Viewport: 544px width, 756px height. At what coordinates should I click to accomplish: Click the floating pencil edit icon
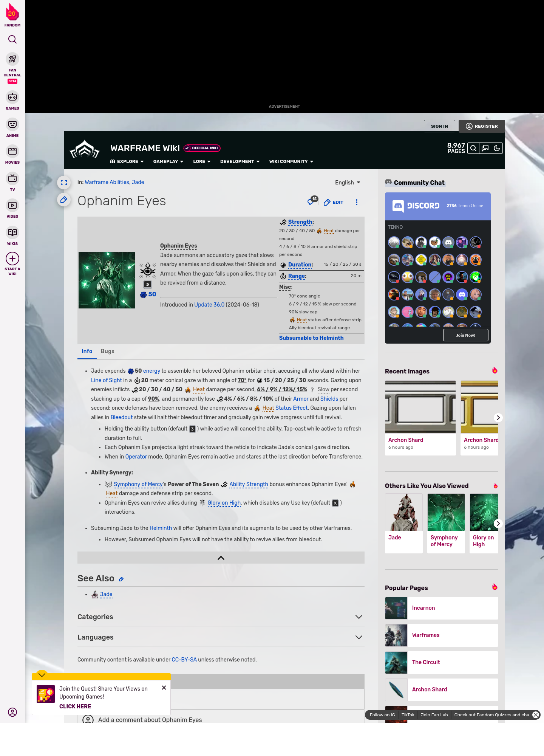[x=64, y=200]
